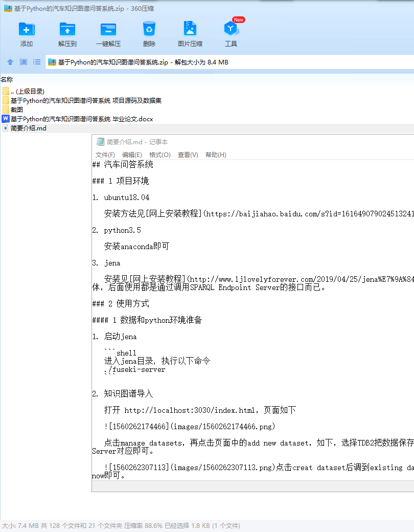Viewport: 414px width, 532px height.
Task: Click the 安装anaconda即可 line
Action: click(x=136, y=247)
